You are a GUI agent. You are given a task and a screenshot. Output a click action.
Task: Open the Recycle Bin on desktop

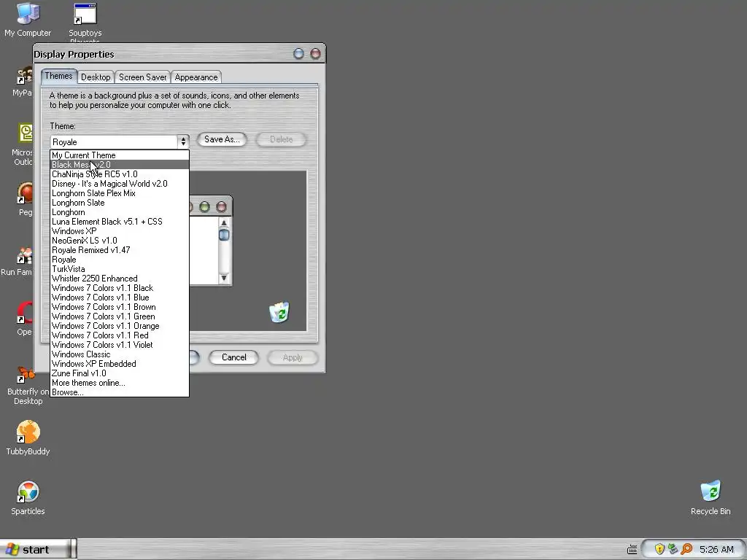pos(711,497)
